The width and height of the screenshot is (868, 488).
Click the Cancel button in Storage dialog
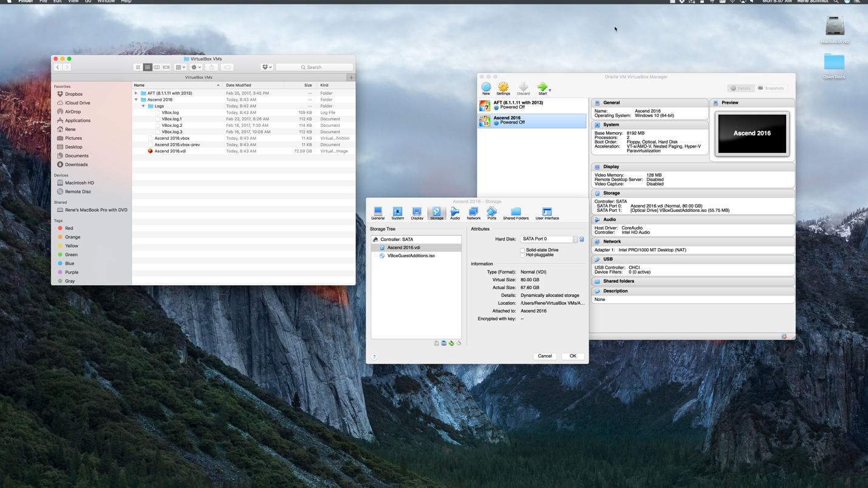[x=545, y=356]
